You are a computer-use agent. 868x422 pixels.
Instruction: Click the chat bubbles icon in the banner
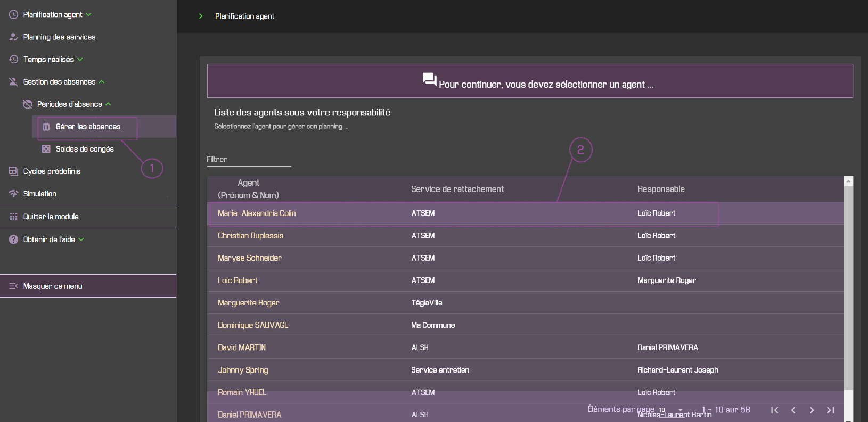click(x=429, y=80)
